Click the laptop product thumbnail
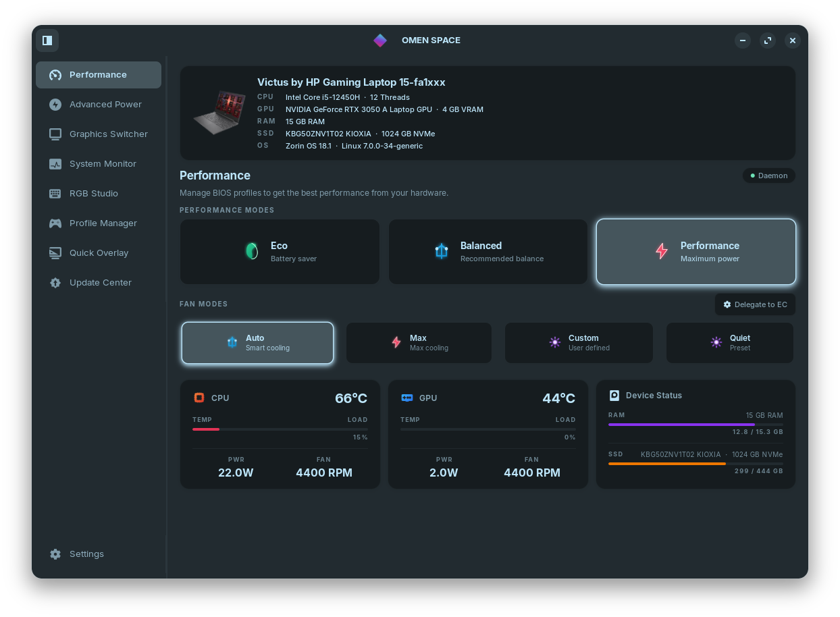 point(219,113)
